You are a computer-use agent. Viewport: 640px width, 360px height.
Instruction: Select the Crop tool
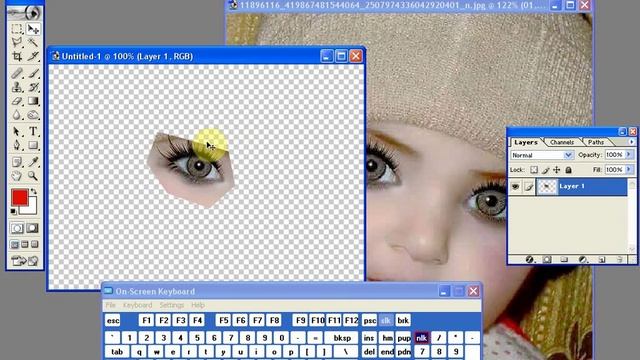pyautogui.click(x=17, y=56)
